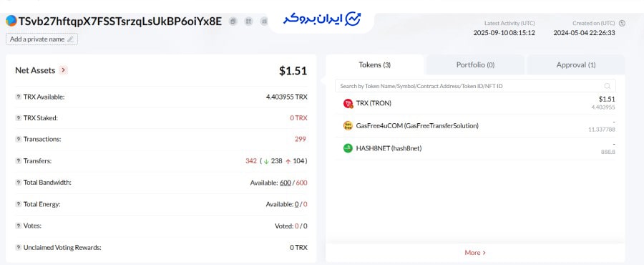Select the wallet address text
This screenshot has width=644, height=265.
(120, 21)
